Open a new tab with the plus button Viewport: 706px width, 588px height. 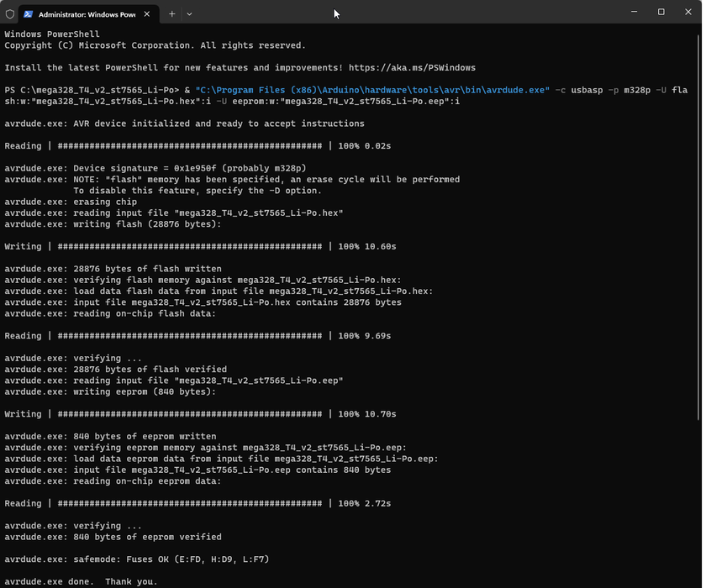pos(172,14)
